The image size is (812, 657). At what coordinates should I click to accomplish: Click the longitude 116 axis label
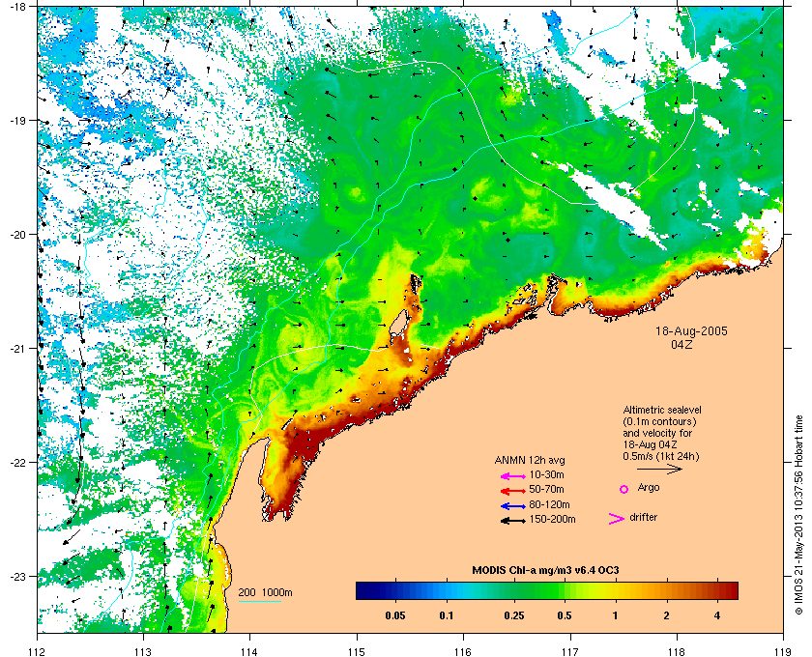coord(463,652)
